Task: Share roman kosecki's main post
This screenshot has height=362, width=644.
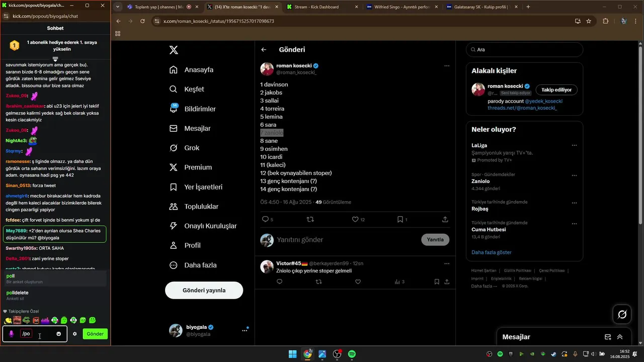Action: coord(445,219)
